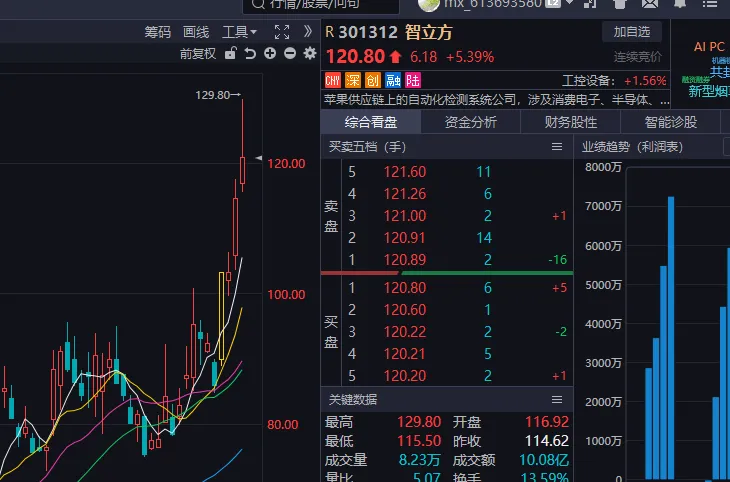Click the tallest blue profit bar near 7000万

(671, 338)
